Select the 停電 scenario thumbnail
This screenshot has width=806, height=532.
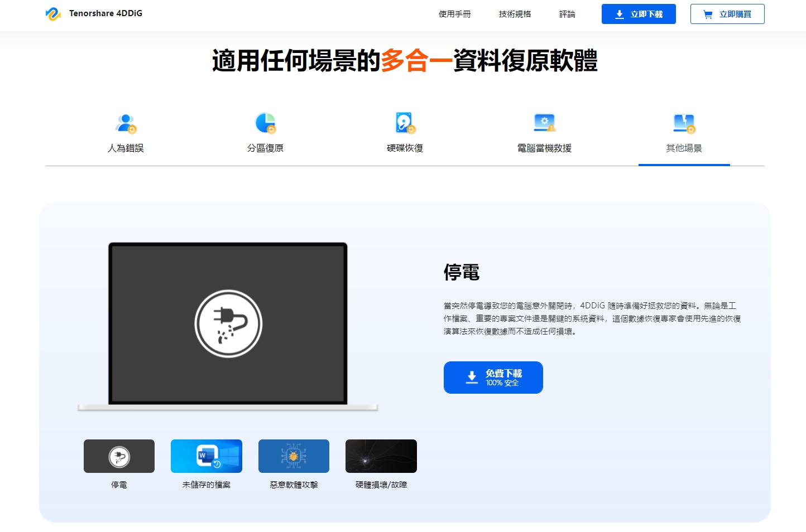[x=119, y=456]
